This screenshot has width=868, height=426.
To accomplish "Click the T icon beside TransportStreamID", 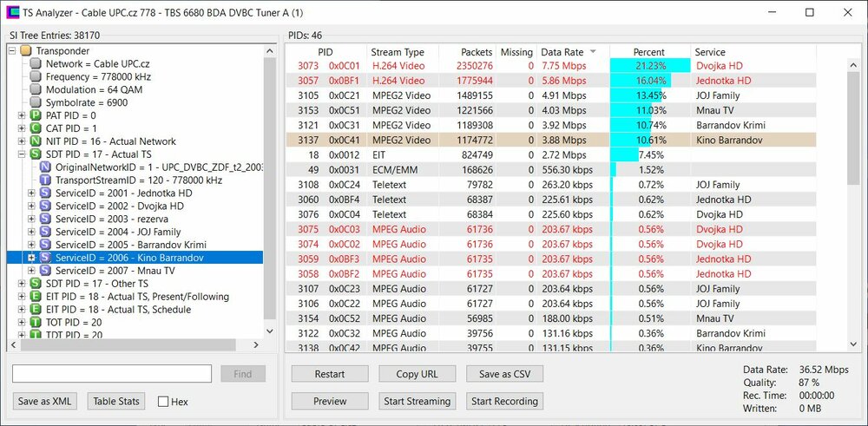I will (x=45, y=180).
